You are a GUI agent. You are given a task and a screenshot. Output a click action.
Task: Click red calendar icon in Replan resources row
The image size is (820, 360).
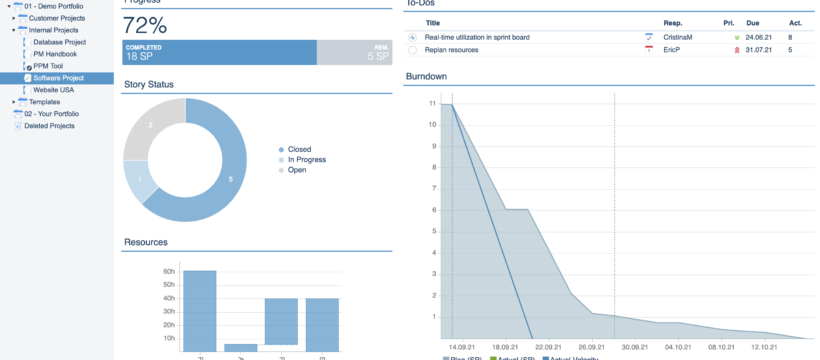649,50
